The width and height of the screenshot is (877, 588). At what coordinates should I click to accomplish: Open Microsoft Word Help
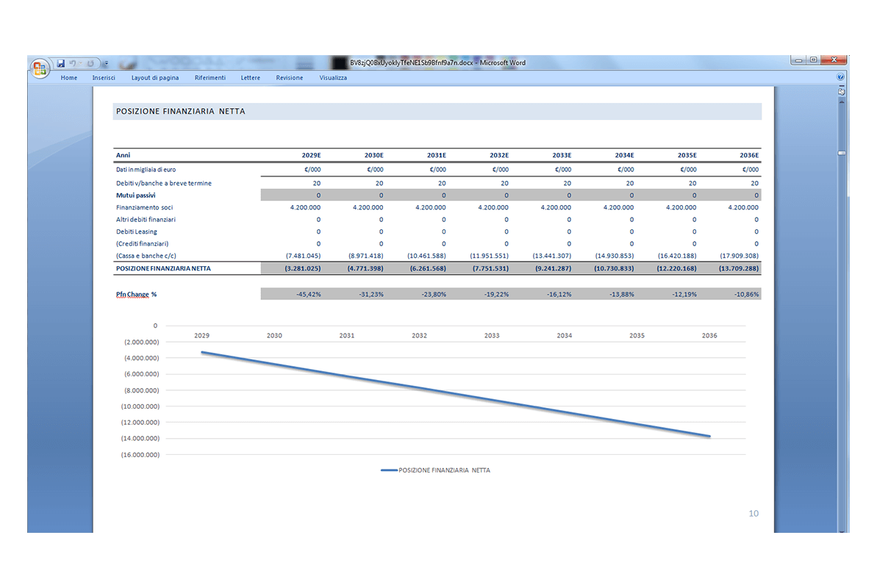pos(840,77)
